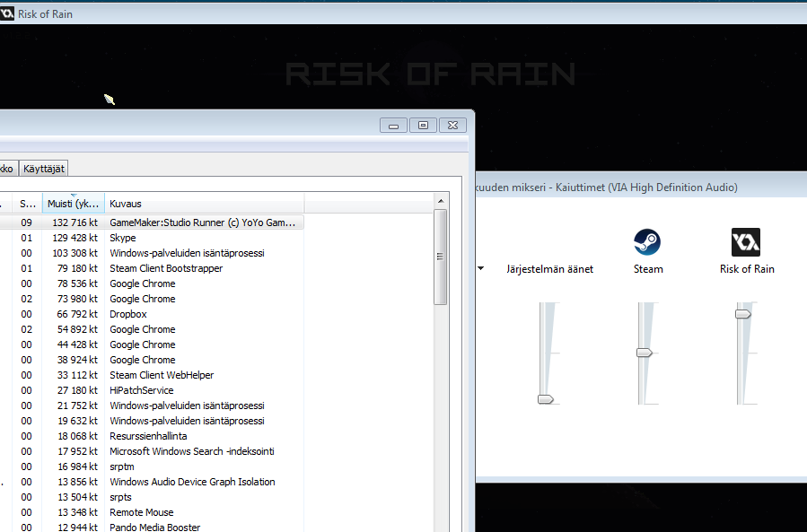This screenshot has width=807, height=532.
Task: Adjust the Järjestelmän äänet volume slider
Action: click(x=546, y=398)
